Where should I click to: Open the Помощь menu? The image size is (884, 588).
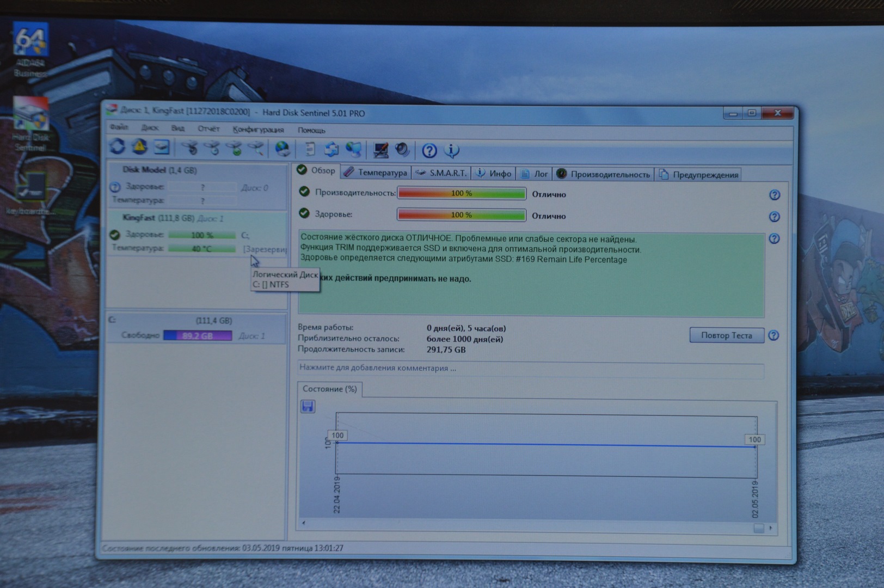tap(311, 130)
